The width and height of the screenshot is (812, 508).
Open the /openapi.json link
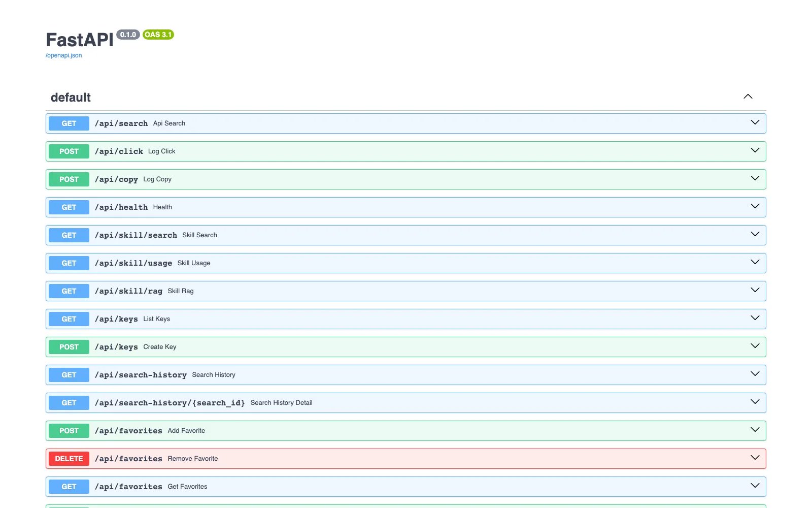pos(64,55)
